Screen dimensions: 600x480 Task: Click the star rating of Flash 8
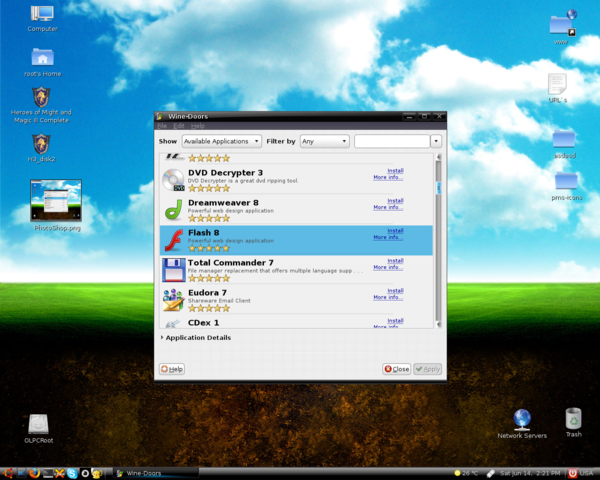point(209,248)
